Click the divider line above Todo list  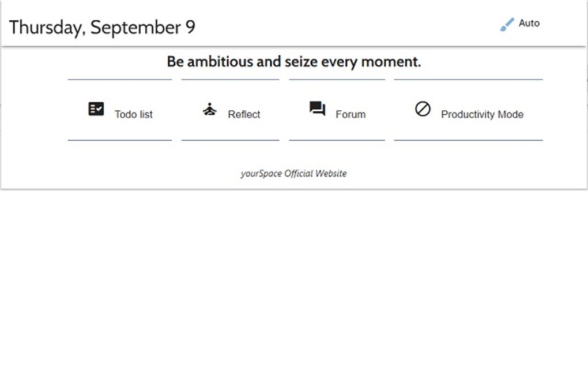pos(119,80)
